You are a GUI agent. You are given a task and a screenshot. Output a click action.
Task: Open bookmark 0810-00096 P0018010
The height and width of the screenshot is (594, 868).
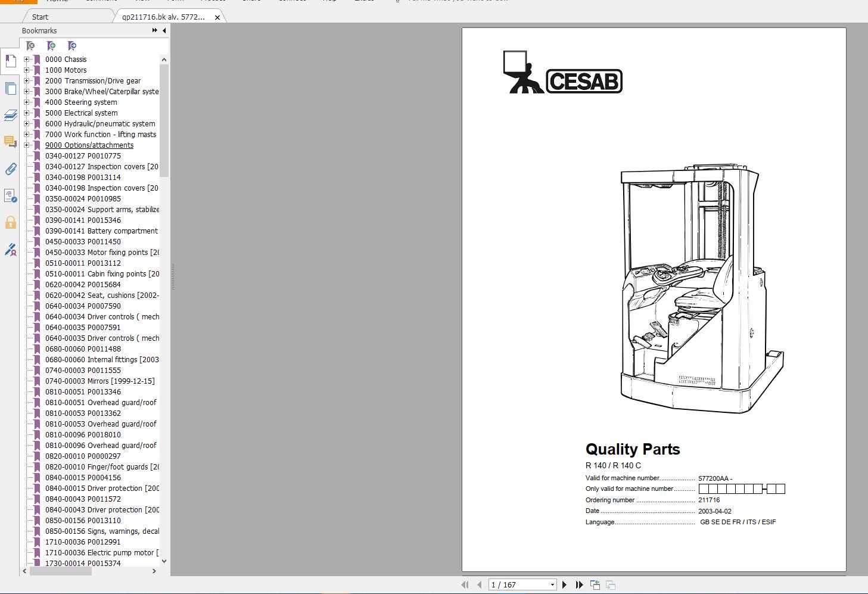click(83, 435)
